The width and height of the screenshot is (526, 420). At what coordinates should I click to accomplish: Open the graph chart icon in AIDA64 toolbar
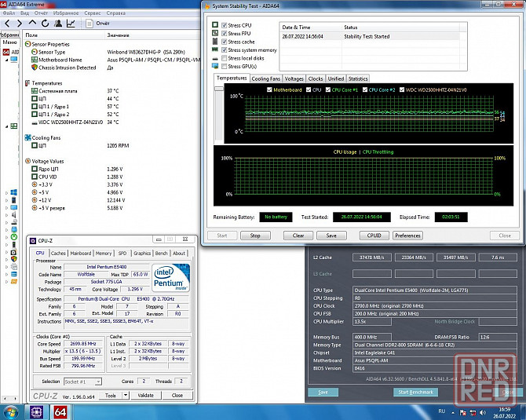click(71, 24)
